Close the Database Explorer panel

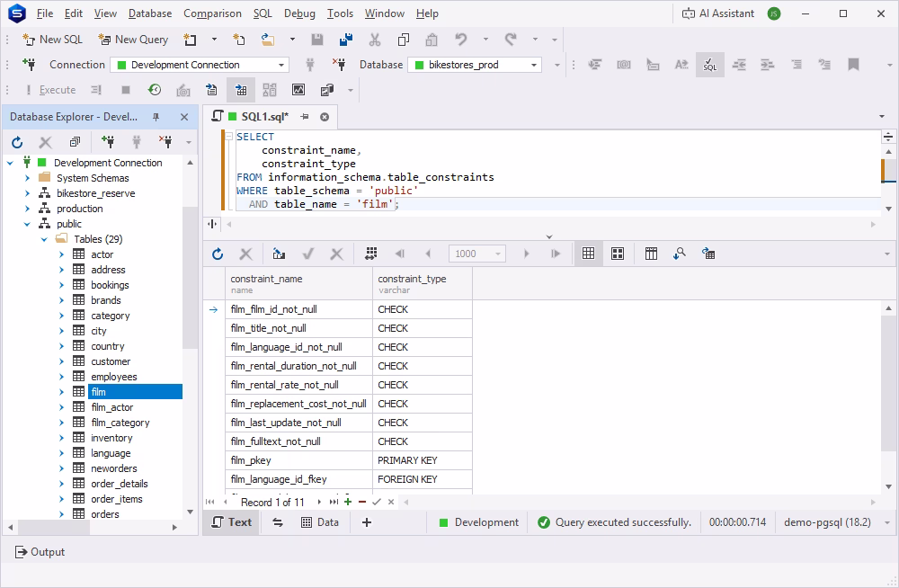click(184, 117)
